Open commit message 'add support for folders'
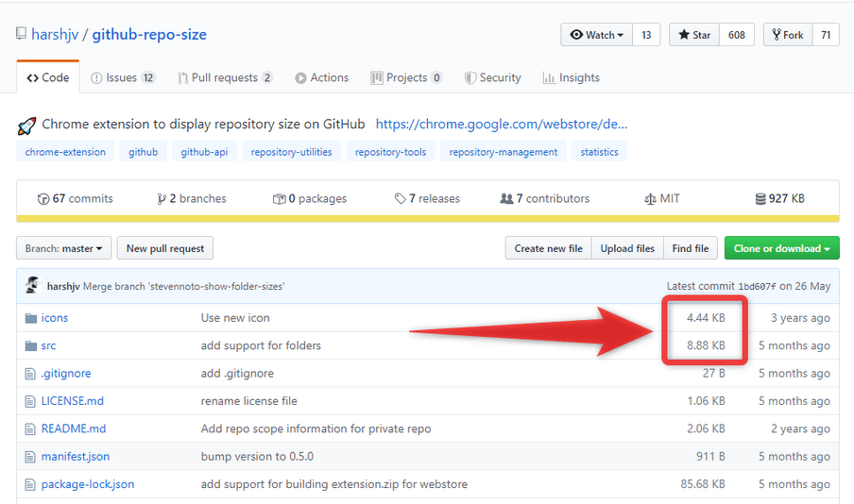Screen dimensions: 854x504 [261, 345]
